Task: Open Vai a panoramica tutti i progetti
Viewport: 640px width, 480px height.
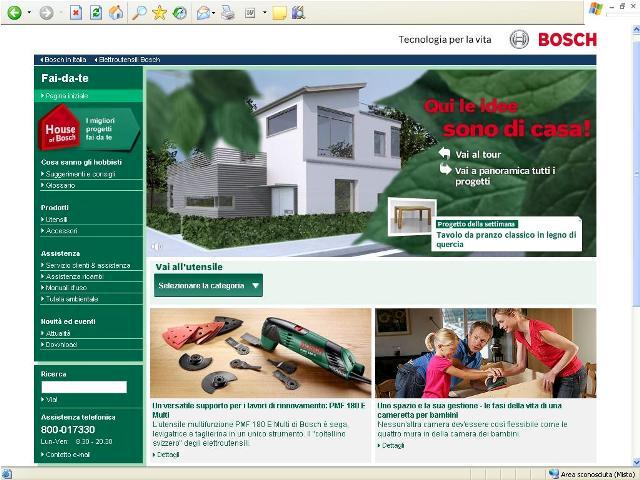Action: coord(505,176)
